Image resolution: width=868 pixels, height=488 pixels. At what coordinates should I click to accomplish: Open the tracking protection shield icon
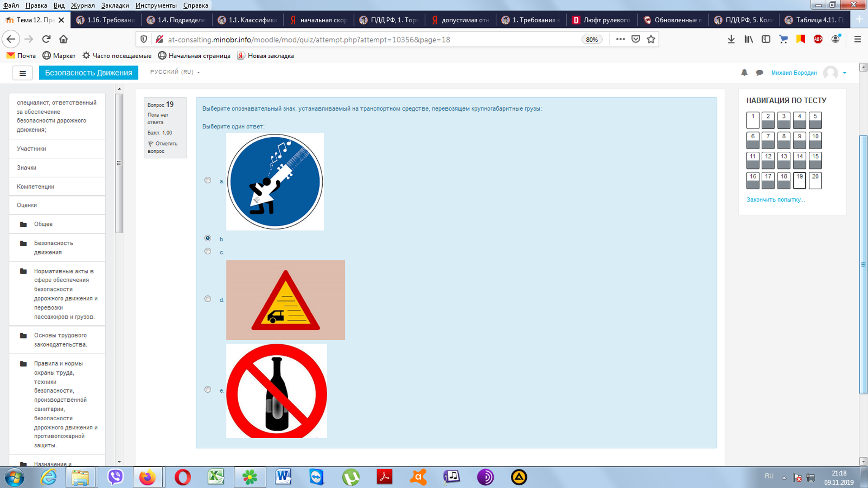[x=144, y=39]
